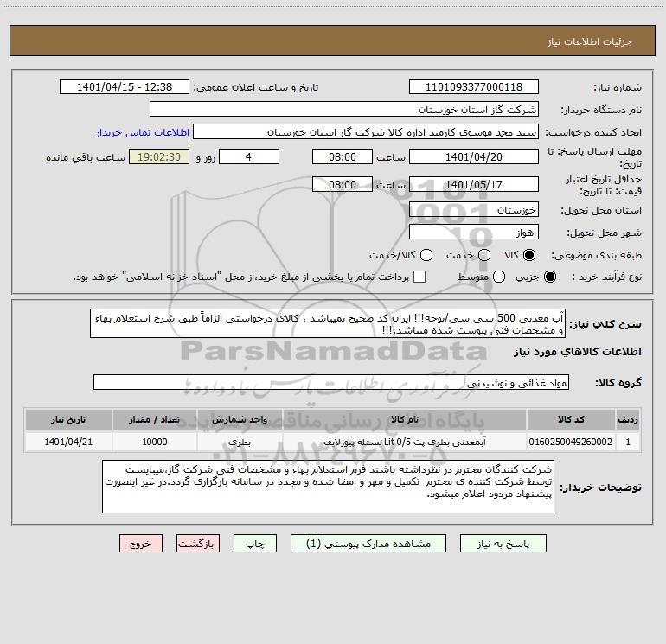Screen dimensions: 666x644
Task: Click the price validity time 08:00 field
Action: pyautogui.click(x=343, y=184)
